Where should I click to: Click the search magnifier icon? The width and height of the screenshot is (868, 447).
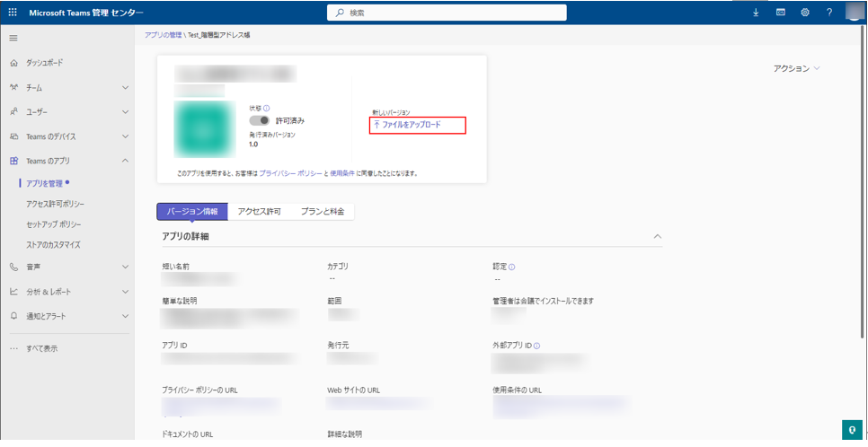340,13
